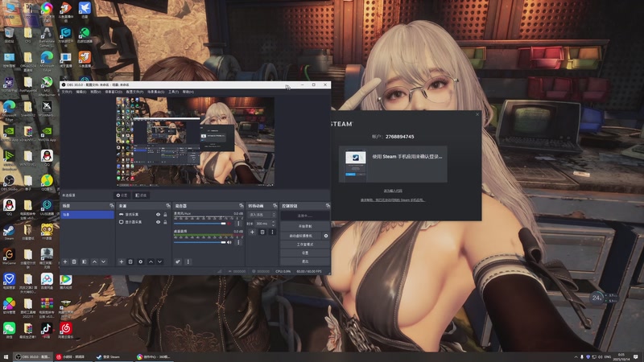Viewport: 644px width, 362px height.
Task: Move the source up in the Sources toolbar
Action: point(151,261)
